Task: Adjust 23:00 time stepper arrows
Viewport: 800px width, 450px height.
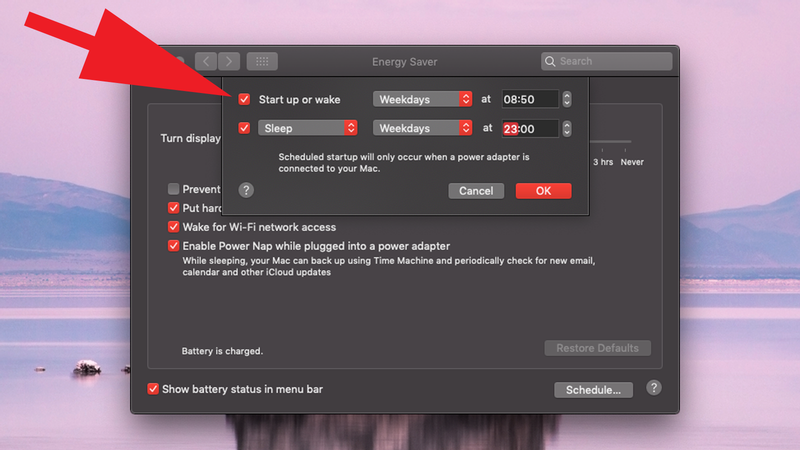Action: (x=567, y=128)
